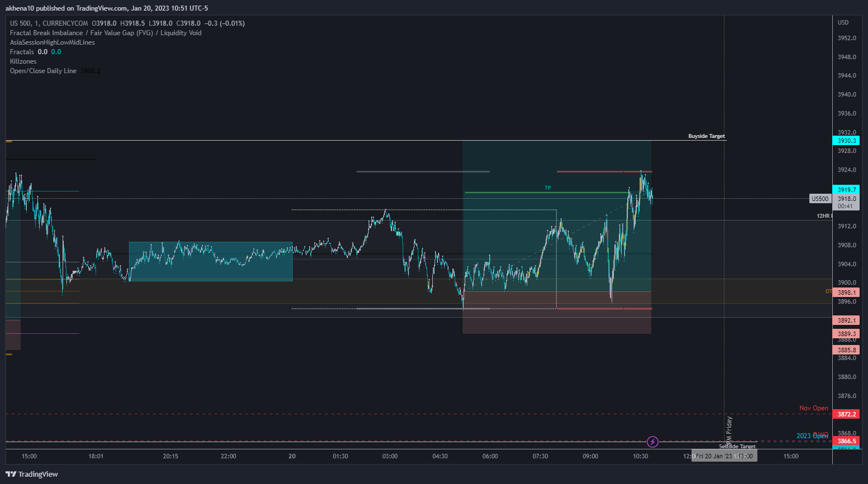Click the purple lightning event icon
The height and width of the screenshot is (484, 868).
[652, 442]
